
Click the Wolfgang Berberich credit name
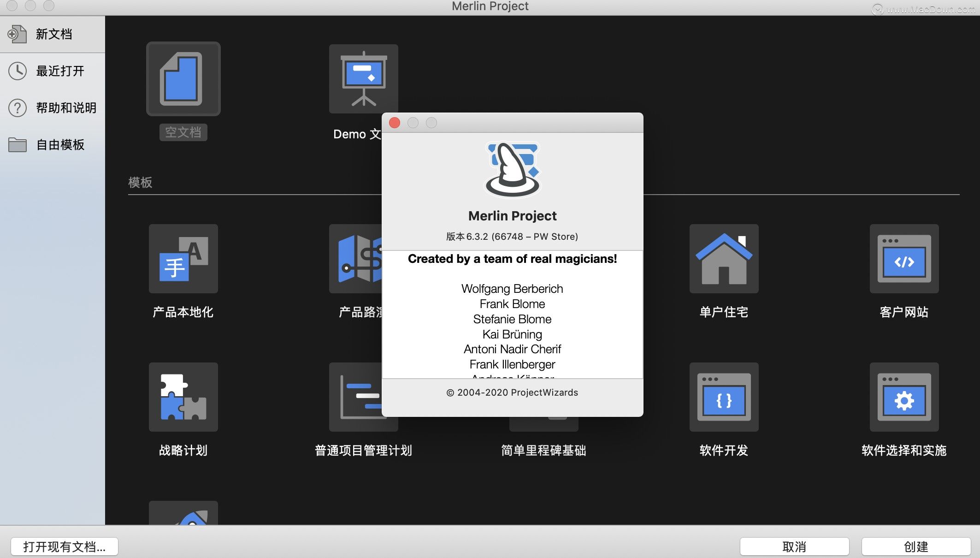click(512, 289)
